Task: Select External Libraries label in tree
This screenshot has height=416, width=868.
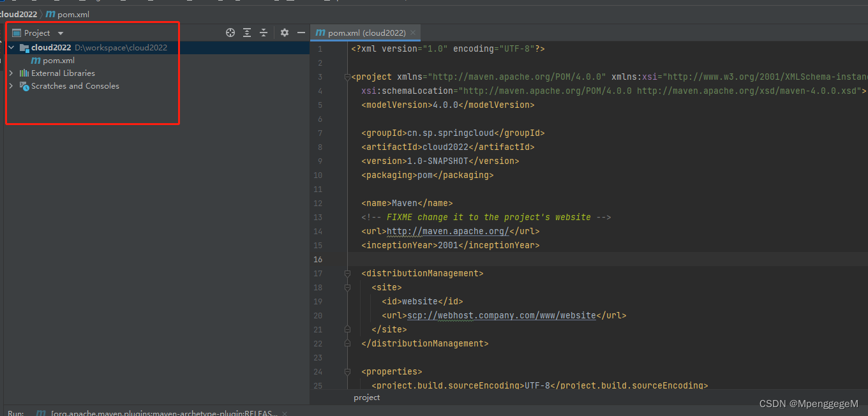Action: tap(63, 73)
